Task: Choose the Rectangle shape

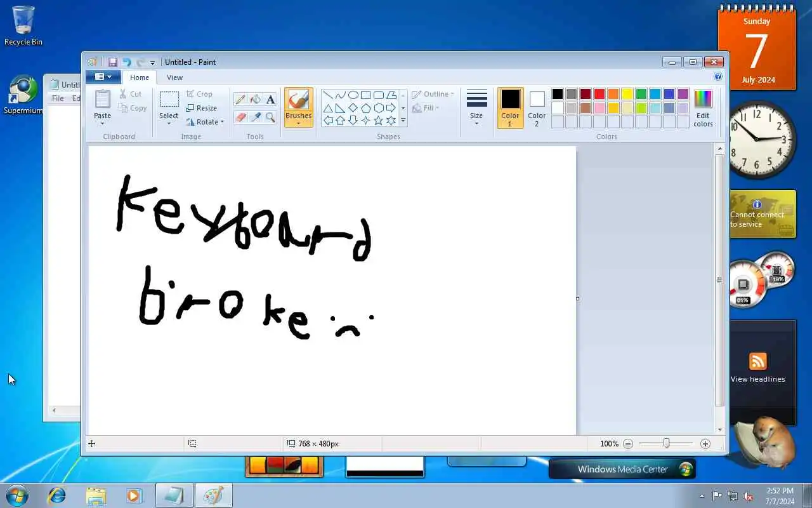Action: click(366, 95)
